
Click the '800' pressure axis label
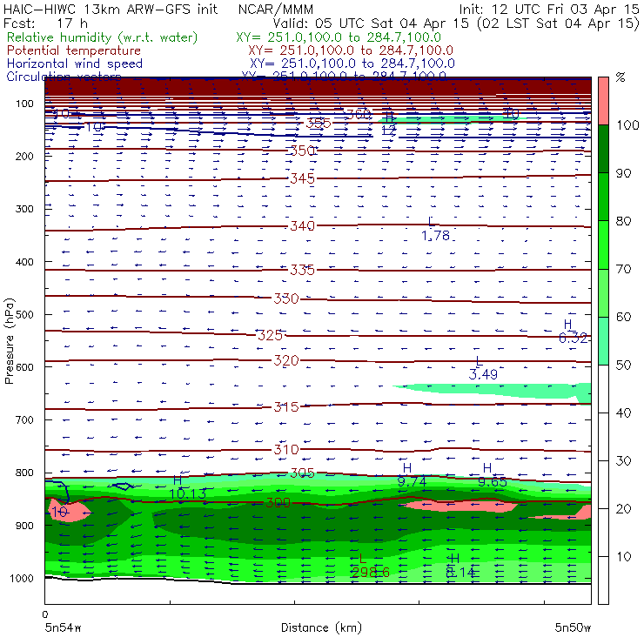coord(24,473)
